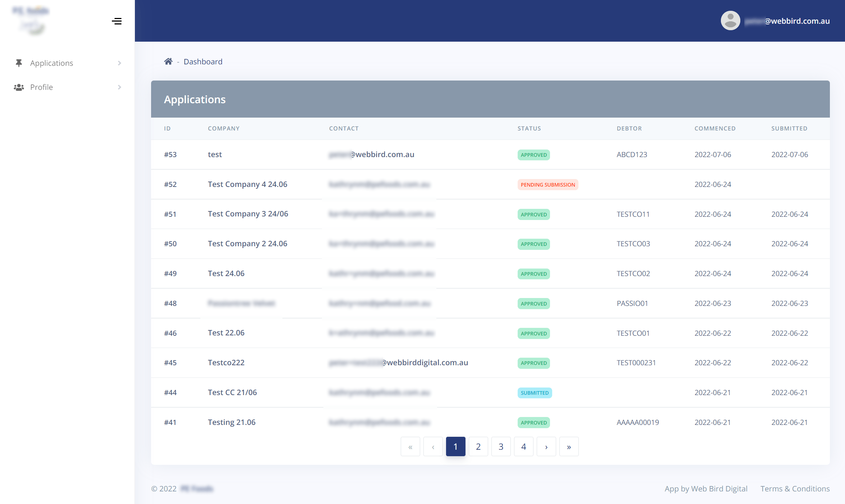
Task: Click the company logo in the sidebar
Action: click(x=32, y=21)
